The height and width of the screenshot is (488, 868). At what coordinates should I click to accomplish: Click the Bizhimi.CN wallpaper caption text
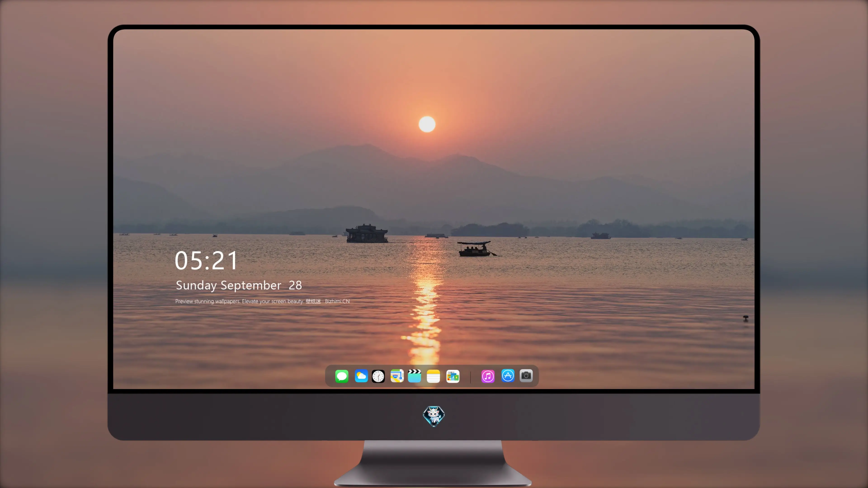262,301
